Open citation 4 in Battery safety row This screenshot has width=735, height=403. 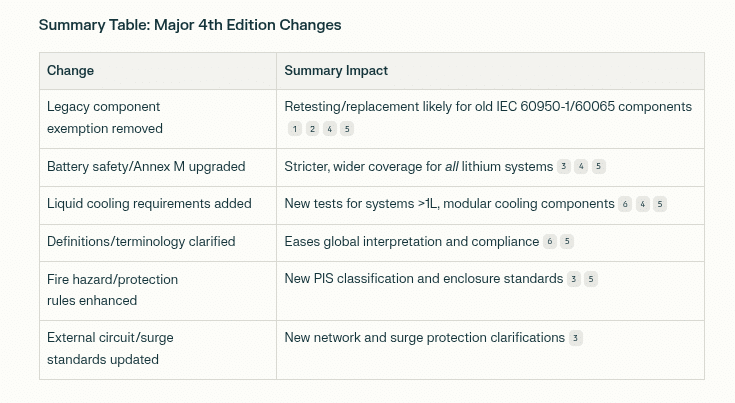tap(581, 166)
